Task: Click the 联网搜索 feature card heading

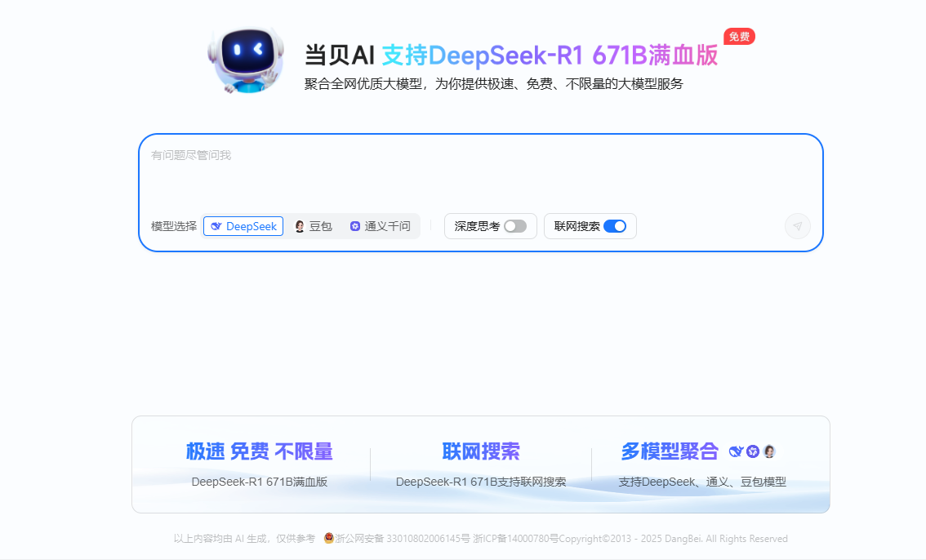Action: 481,451
